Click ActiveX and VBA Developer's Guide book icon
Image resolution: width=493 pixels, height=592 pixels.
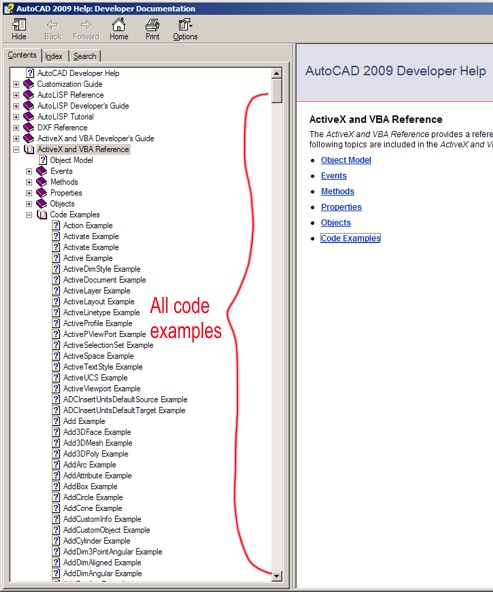click(29, 139)
